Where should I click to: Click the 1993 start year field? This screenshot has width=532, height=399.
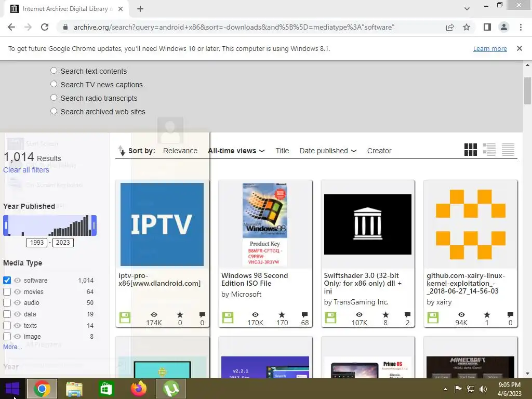click(x=37, y=243)
